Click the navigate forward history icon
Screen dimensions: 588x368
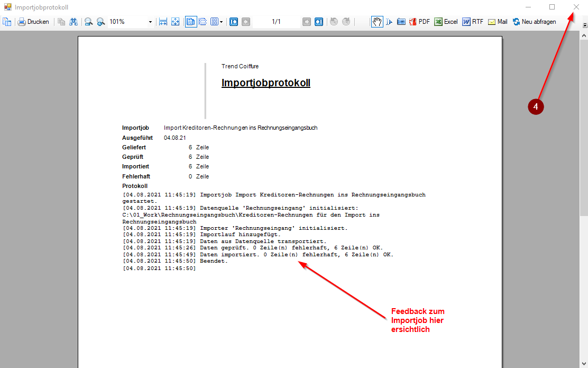pos(346,22)
